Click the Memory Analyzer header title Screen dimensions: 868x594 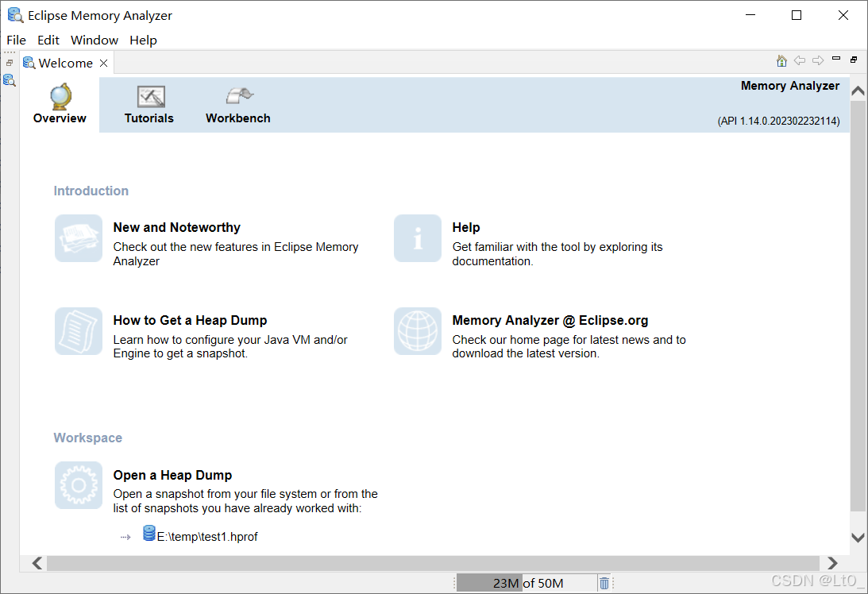point(790,86)
